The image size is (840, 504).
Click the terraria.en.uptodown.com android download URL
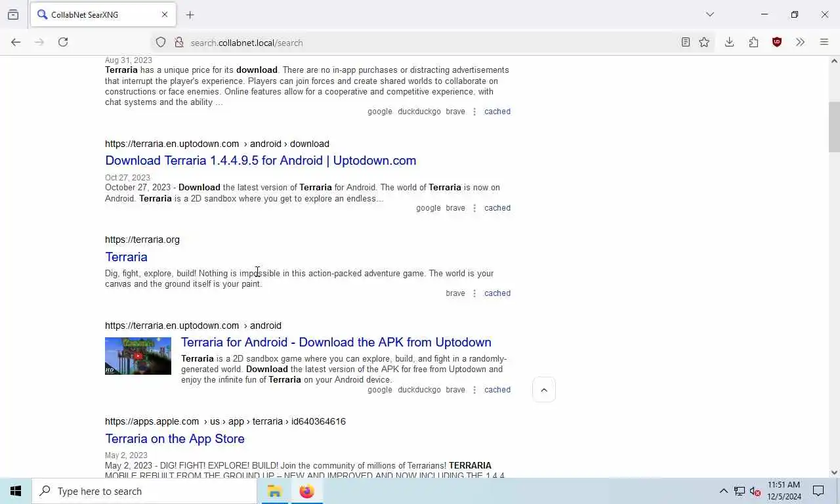pyautogui.click(x=217, y=144)
